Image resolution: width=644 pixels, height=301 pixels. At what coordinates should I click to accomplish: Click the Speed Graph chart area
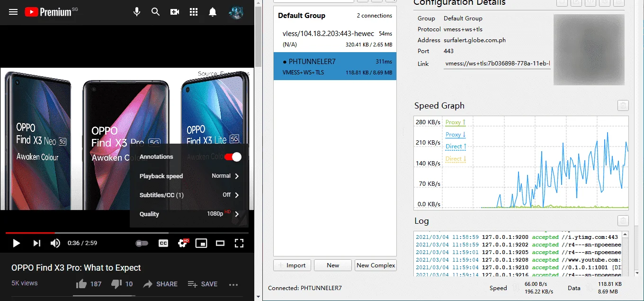pos(521,163)
